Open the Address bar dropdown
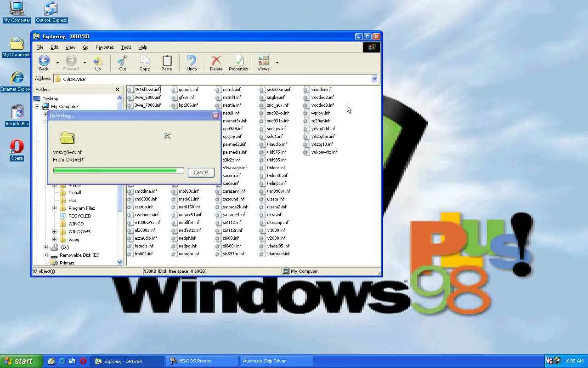588x368 pixels. point(374,79)
